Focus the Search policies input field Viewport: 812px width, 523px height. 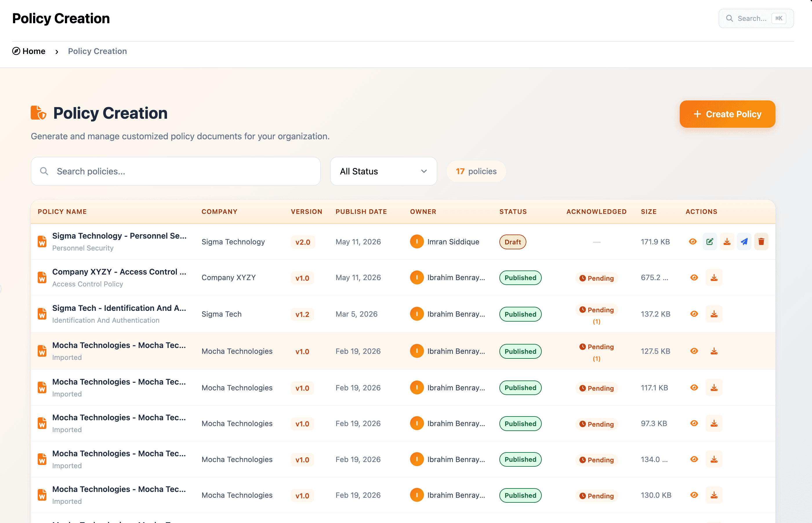(x=175, y=171)
